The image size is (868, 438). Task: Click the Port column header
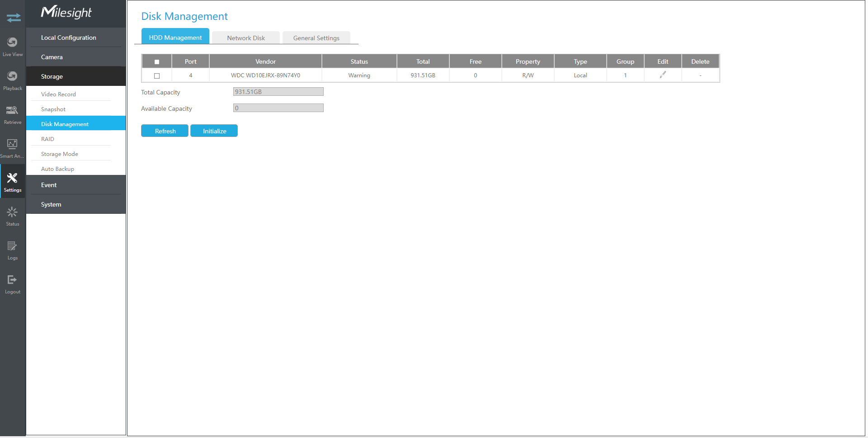191,61
